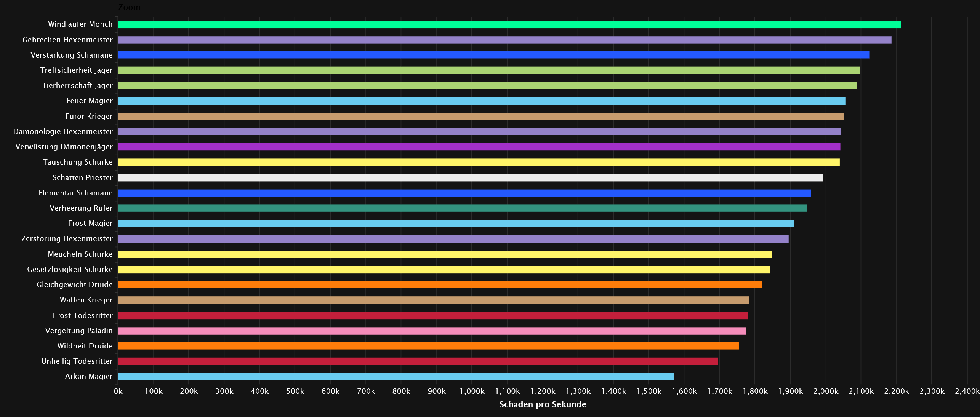This screenshot has height=417, width=980.
Task: Click the Furor Krieger tan bar
Action: [x=481, y=117]
